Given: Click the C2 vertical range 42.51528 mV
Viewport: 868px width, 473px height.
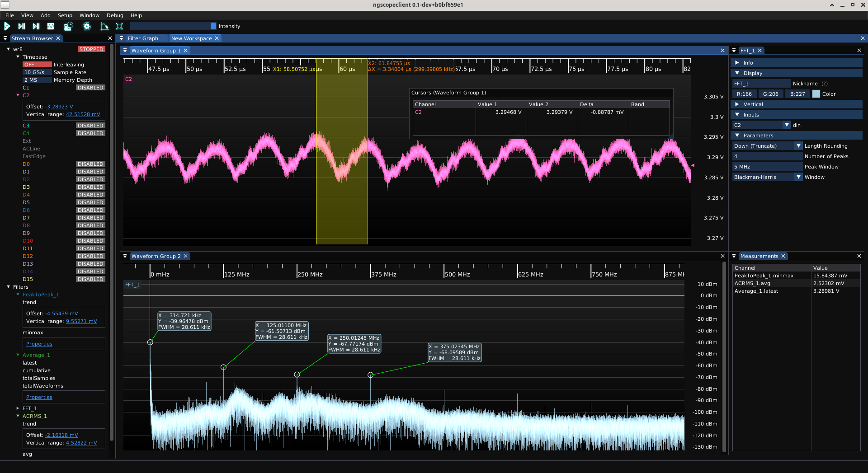Looking at the screenshot, I should (x=83, y=114).
